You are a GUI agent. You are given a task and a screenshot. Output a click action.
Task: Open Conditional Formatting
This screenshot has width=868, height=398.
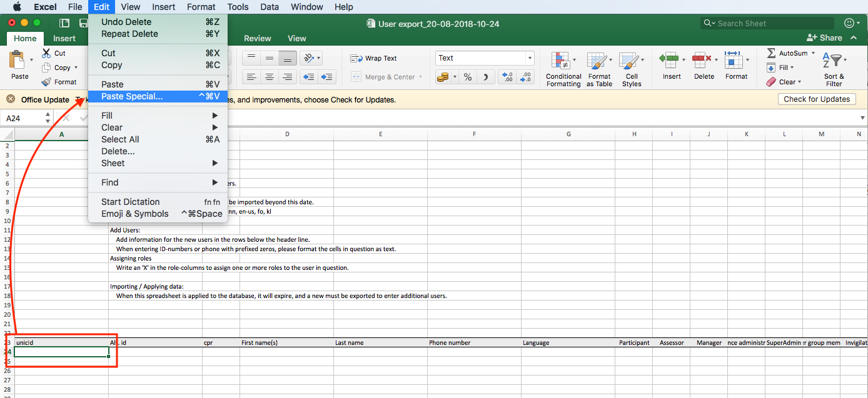563,69
